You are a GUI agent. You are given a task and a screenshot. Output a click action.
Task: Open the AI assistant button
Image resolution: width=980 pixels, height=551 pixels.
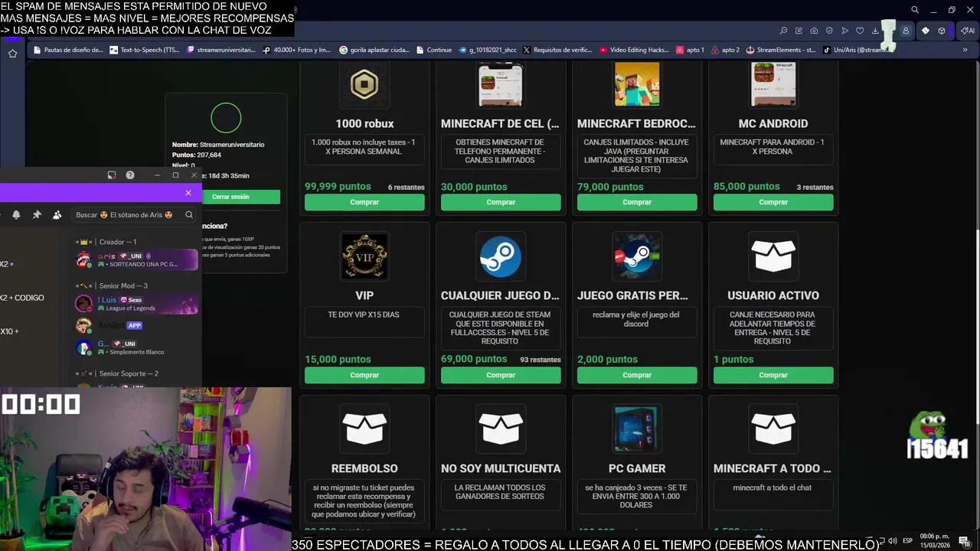click(968, 31)
